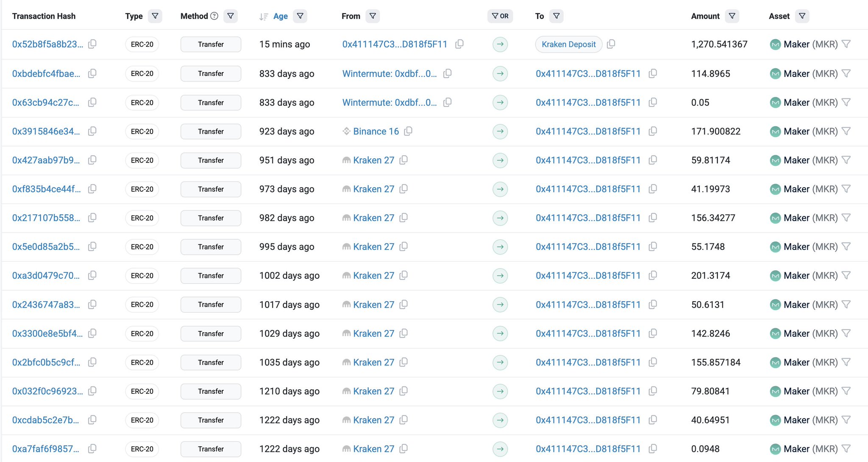The height and width of the screenshot is (462, 868).
Task: Copy the Binance 16 address
Action: click(x=408, y=132)
